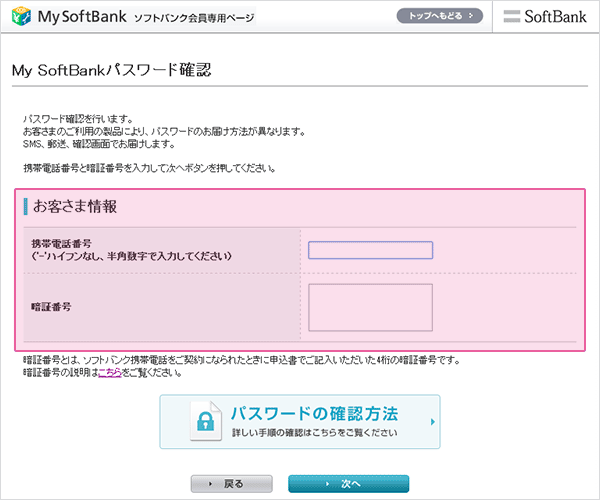Image resolution: width=600 pixels, height=500 pixels.
Task: Click the padlock icon in the password banner
Action: click(206, 421)
